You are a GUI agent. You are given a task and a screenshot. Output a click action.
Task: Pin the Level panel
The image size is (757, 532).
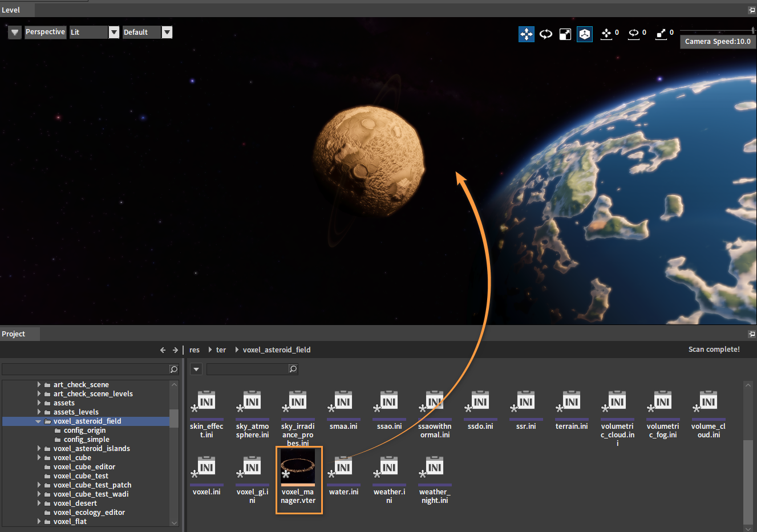pyautogui.click(x=751, y=10)
